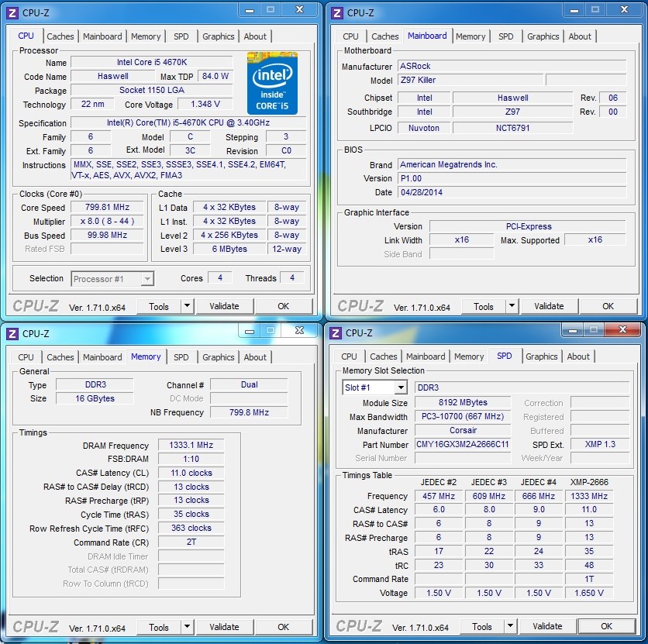The image size is (648, 644).
Task: Open the Tools dropdown arrow in the Mainboard window
Action: click(x=512, y=306)
